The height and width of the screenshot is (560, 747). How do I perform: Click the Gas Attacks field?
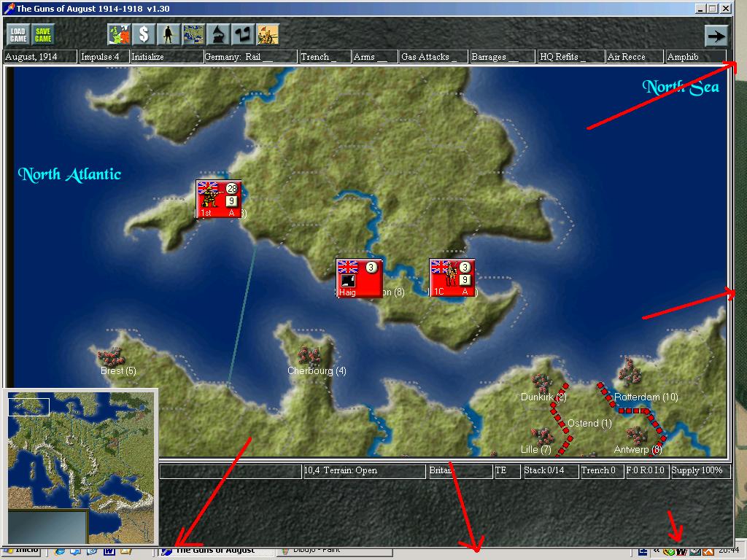point(433,57)
